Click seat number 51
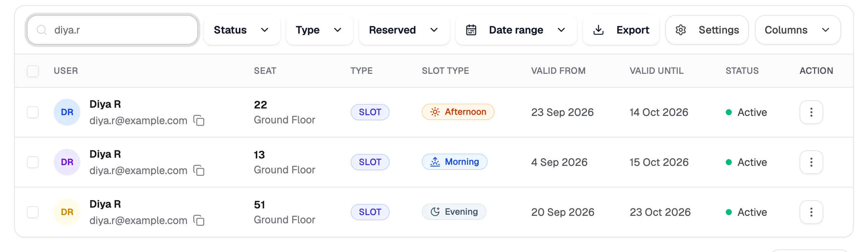This screenshot has height=252, width=868. click(x=259, y=205)
